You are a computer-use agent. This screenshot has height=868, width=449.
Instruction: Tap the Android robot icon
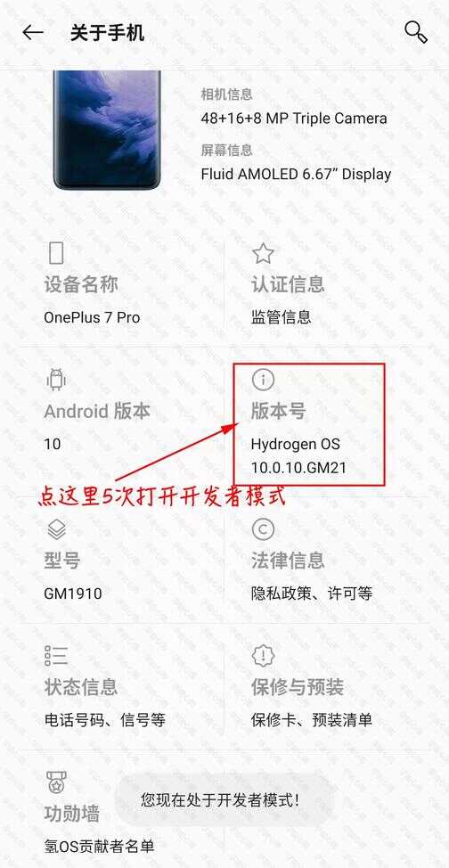click(56, 380)
